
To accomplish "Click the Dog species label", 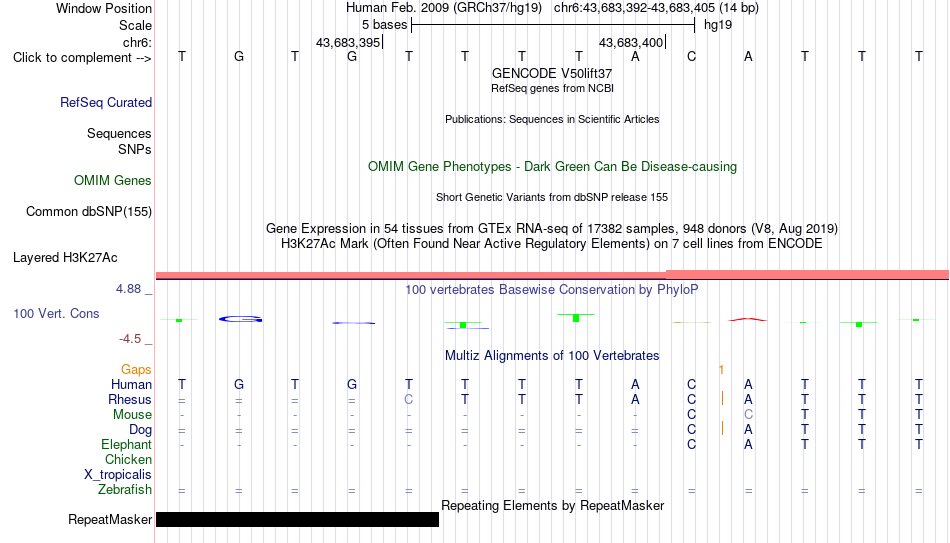I will click(141, 430).
